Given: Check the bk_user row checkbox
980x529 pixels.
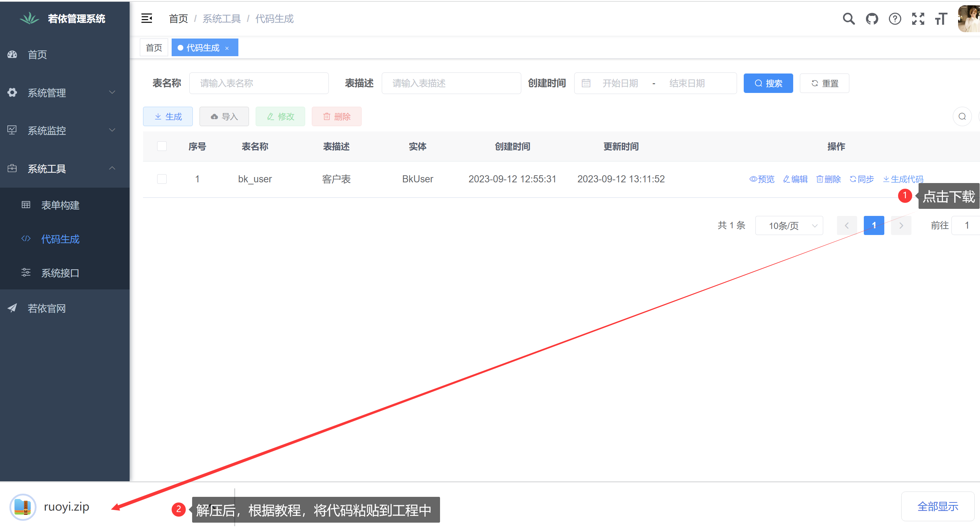Looking at the screenshot, I should [162, 179].
